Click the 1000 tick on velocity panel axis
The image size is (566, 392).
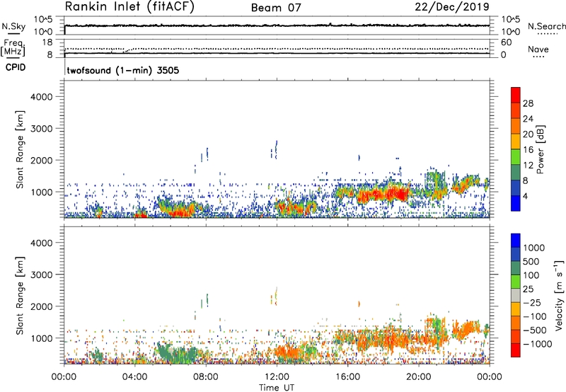pos(42,338)
